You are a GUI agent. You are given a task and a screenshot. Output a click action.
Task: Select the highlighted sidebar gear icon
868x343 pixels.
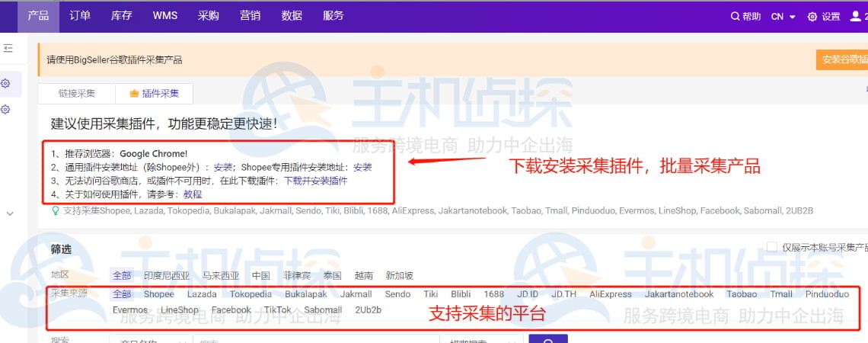click(x=5, y=84)
